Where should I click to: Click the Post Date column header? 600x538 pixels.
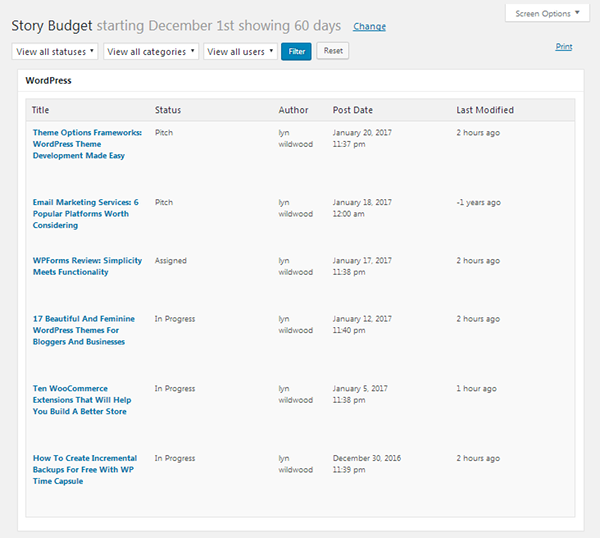(352, 110)
